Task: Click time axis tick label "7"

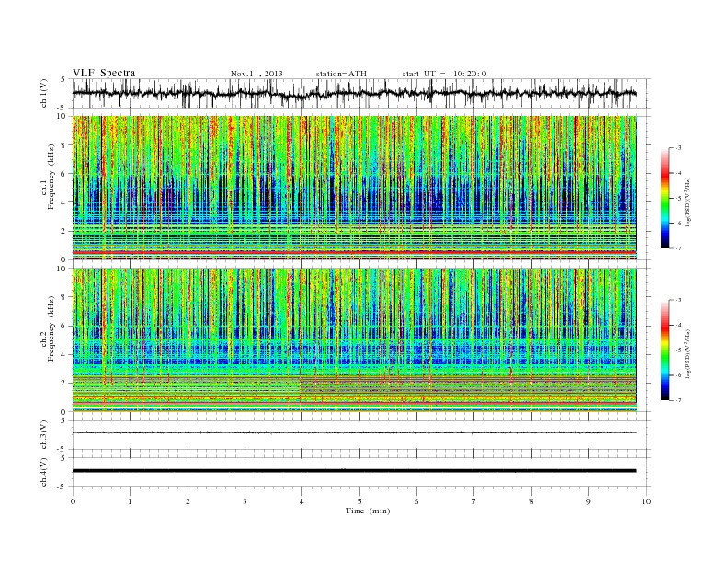Action: pyautogui.click(x=474, y=501)
